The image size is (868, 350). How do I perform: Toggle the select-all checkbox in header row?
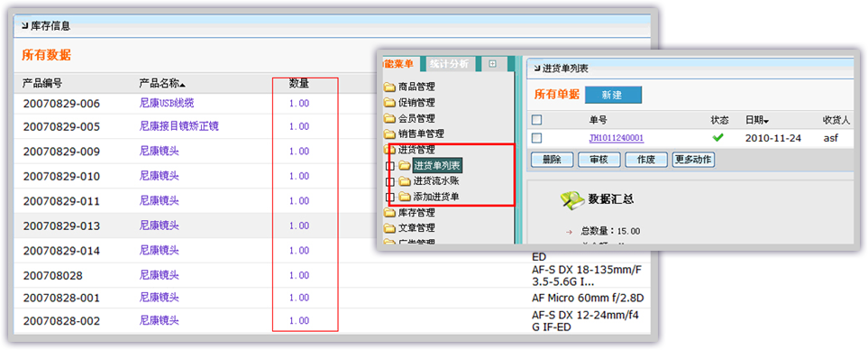[536, 120]
